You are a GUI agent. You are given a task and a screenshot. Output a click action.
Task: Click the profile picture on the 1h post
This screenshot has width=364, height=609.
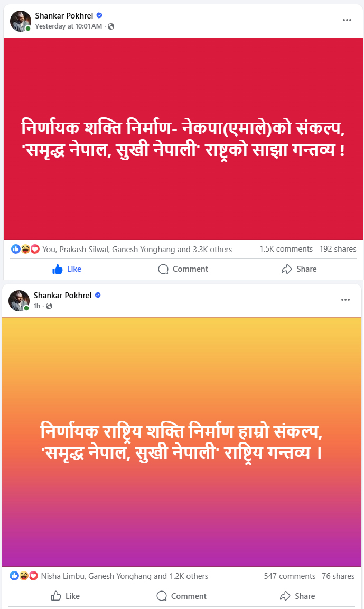tap(19, 301)
